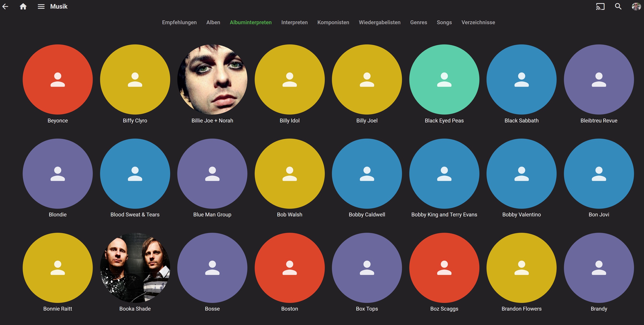
Task: Open the Boston artist red circle
Action: coord(289,268)
